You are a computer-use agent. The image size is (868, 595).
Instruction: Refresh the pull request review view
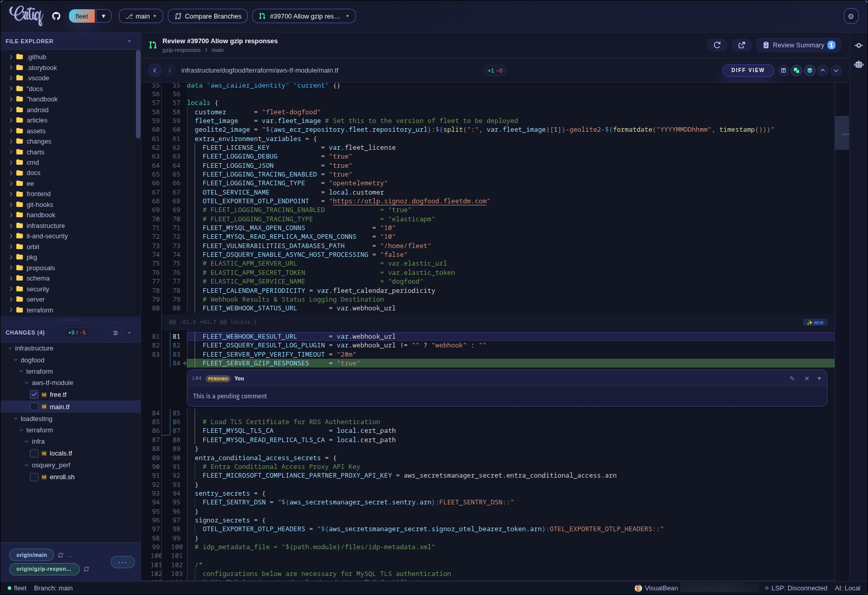click(x=717, y=45)
